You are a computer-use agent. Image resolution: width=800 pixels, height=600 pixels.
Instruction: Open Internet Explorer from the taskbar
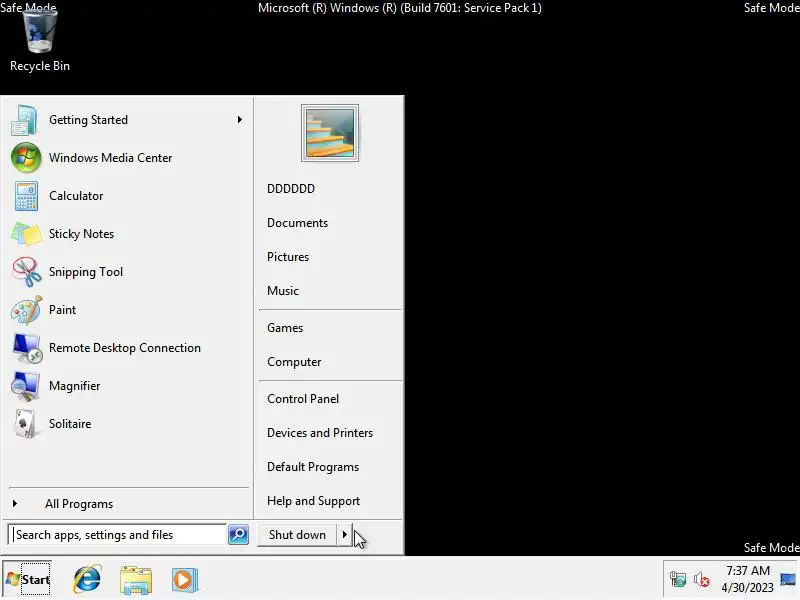pos(87,580)
